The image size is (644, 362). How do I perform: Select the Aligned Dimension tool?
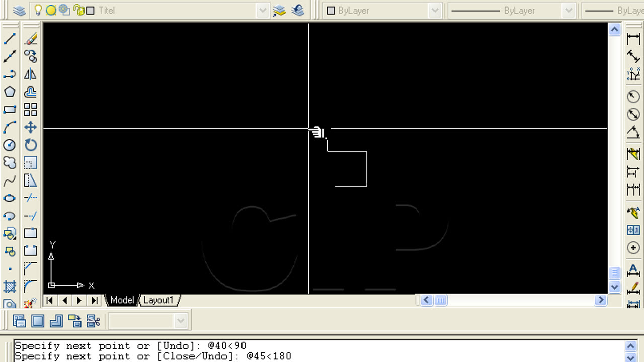click(633, 57)
